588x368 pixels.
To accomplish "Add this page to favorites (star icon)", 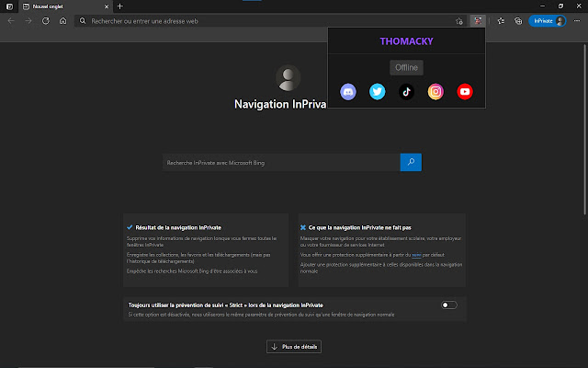I will click(x=459, y=21).
